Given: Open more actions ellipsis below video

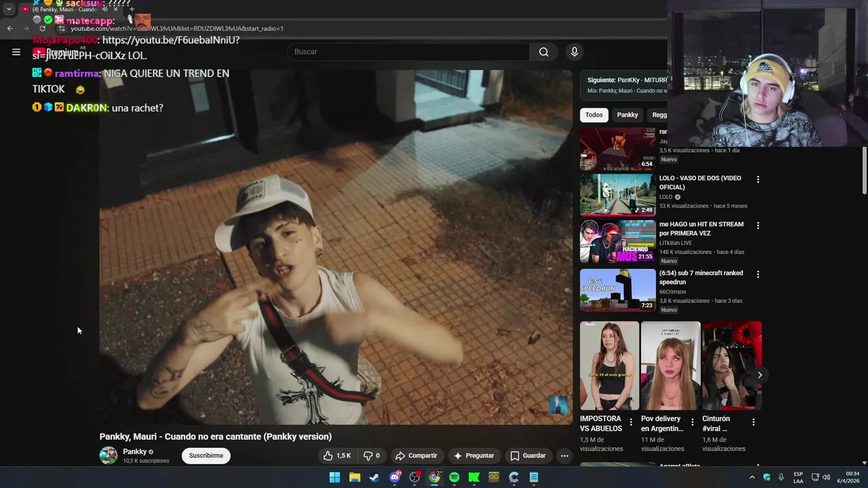Looking at the screenshot, I should point(564,455).
